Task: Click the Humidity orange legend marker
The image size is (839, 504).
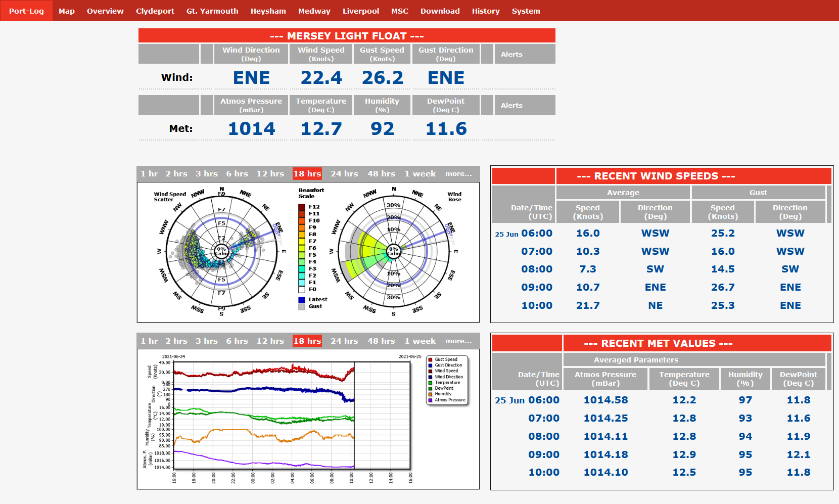Action: point(430,394)
